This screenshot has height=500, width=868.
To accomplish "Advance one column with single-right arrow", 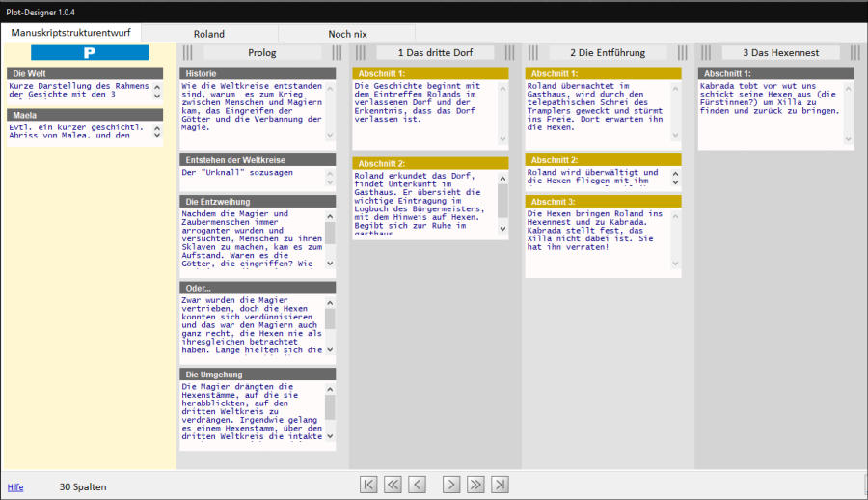I will pos(450,485).
